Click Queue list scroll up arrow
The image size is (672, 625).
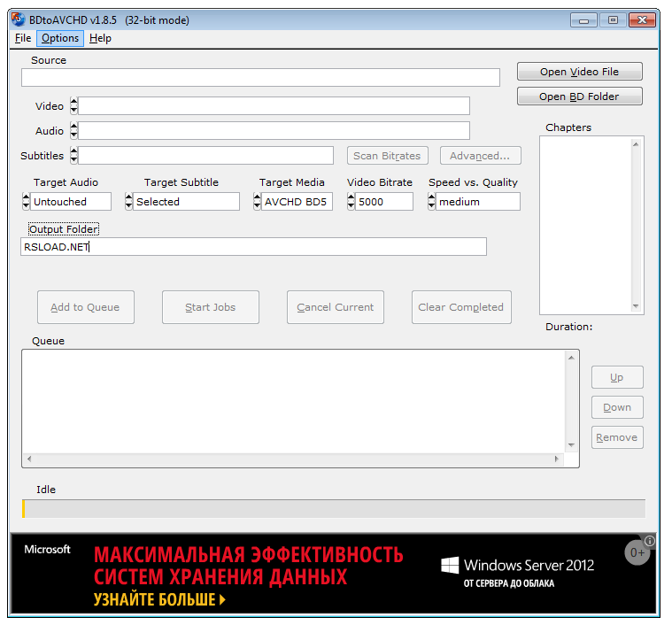coord(571,358)
